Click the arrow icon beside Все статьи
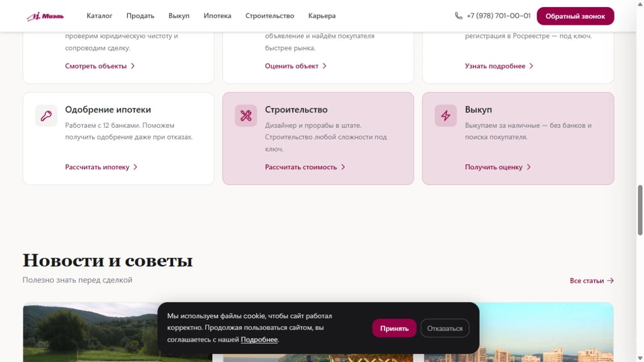Image resolution: width=644 pixels, height=362 pixels. click(610, 281)
